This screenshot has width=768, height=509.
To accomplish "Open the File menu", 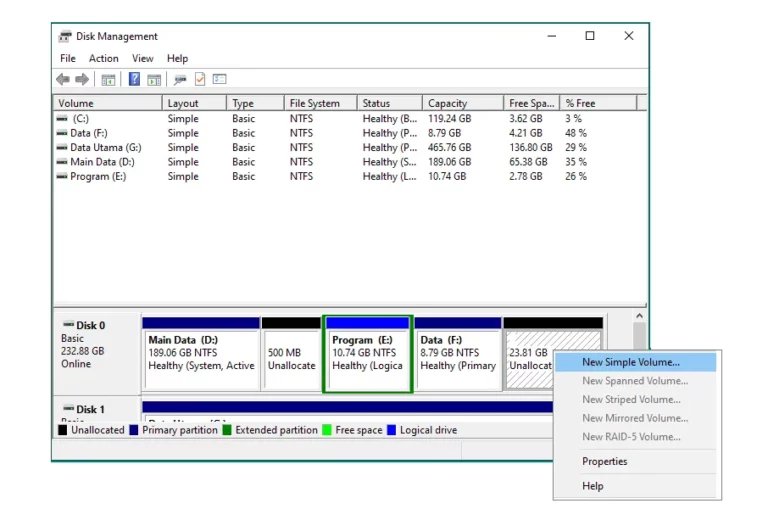I will pyautogui.click(x=68, y=58).
